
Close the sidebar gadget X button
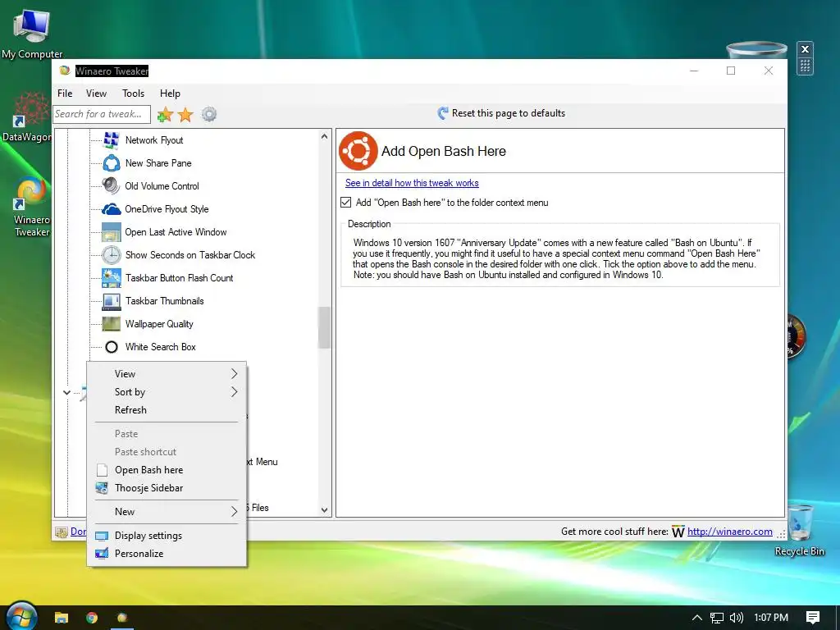(805, 49)
